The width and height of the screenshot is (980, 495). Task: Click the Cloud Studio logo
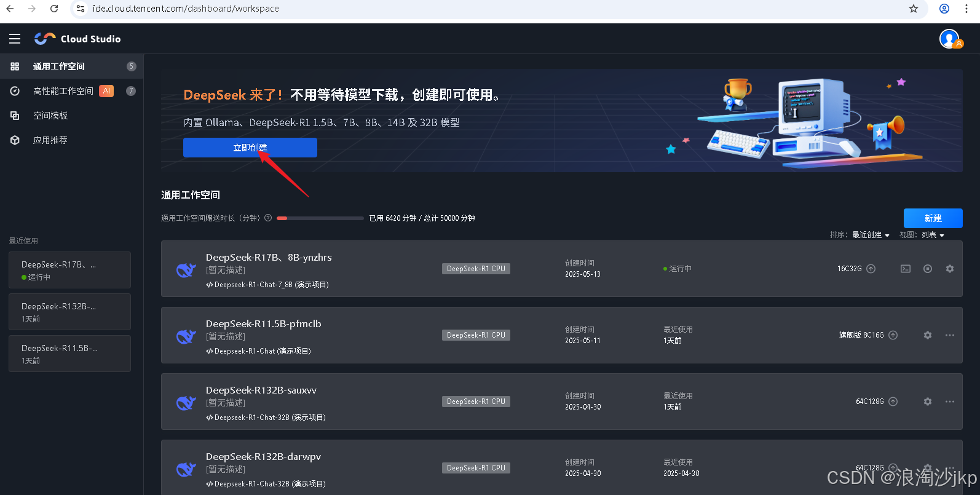[x=77, y=39]
